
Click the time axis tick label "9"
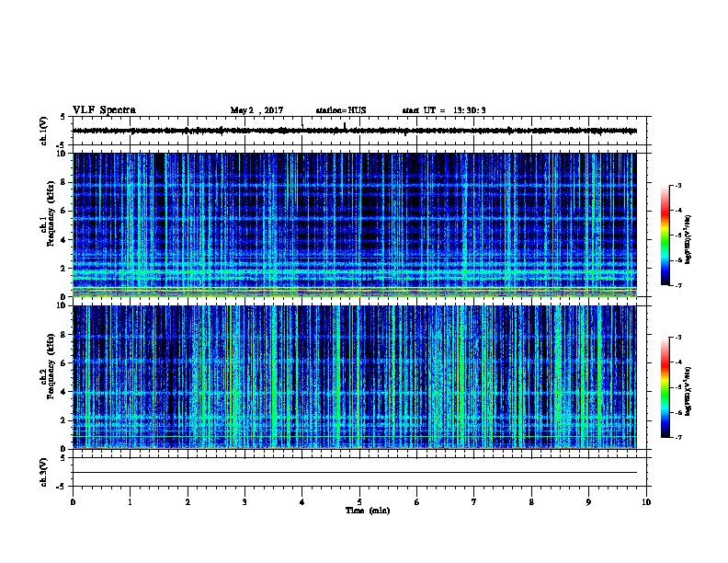click(x=588, y=502)
